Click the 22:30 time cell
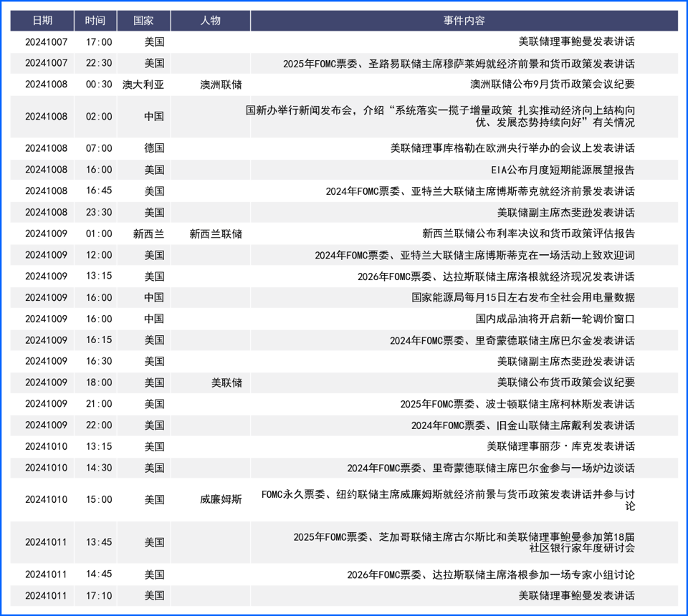 pyautogui.click(x=99, y=63)
